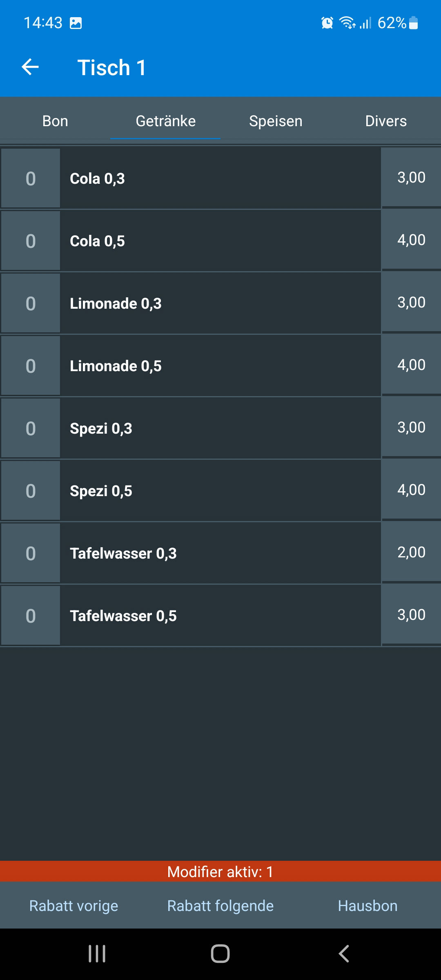Image resolution: width=441 pixels, height=980 pixels.
Task: Add Limonade 0,5 to the order
Action: coord(220,366)
